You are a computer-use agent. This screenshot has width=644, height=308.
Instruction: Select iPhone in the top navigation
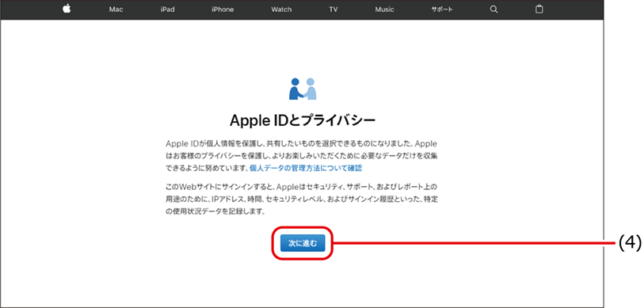223,10
